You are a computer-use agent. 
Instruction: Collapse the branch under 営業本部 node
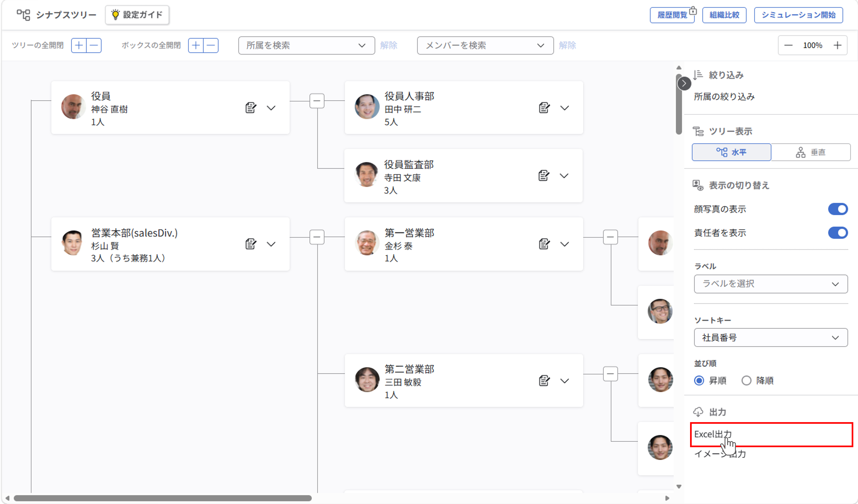[317, 237]
